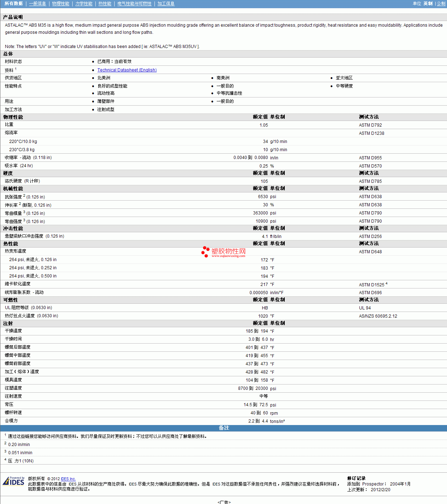Click tensile strength value 6530
This screenshot has width=447, height=504.
coord(263,197)
